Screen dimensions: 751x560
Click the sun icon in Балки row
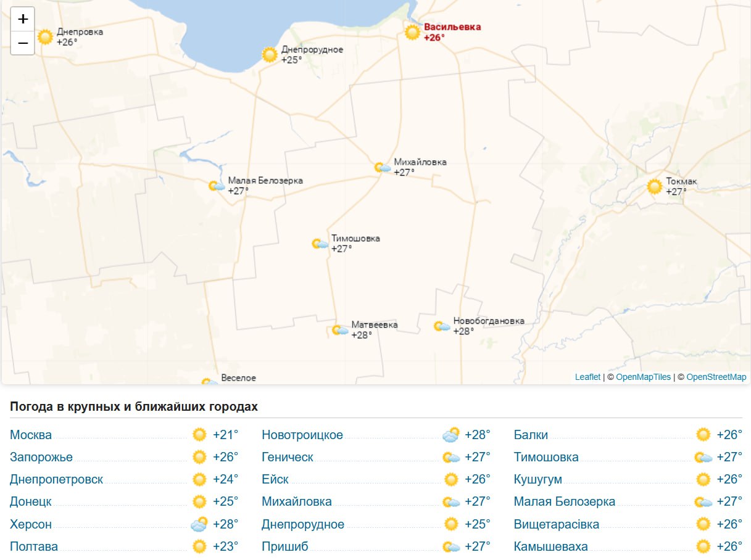tap(703, 435)
